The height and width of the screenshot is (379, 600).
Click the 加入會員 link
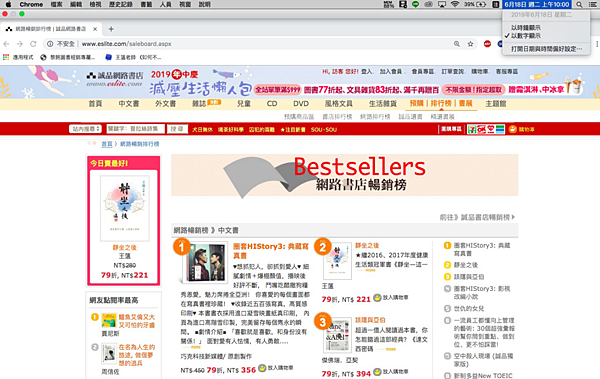(x=391, y=71)
